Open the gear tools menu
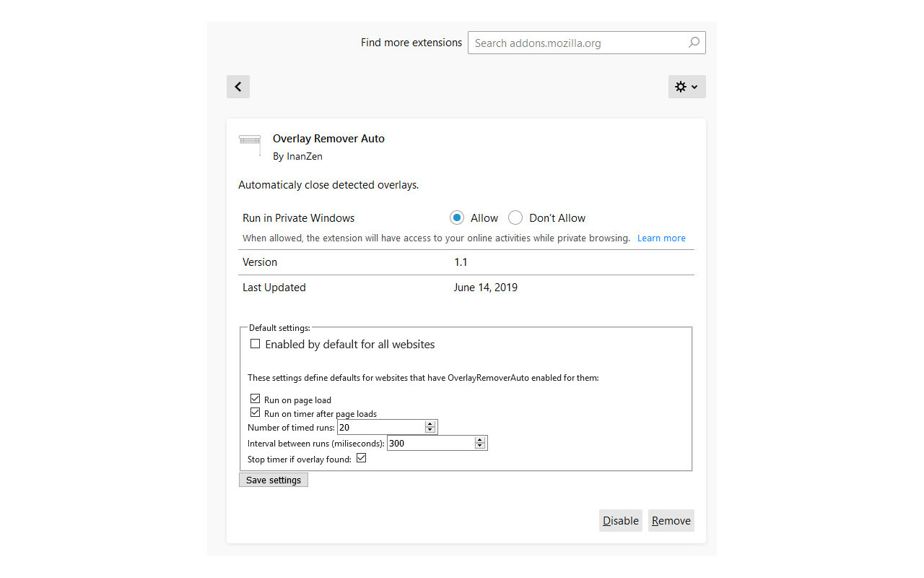Screen dimensions: 924x578 tap(687, 87)
